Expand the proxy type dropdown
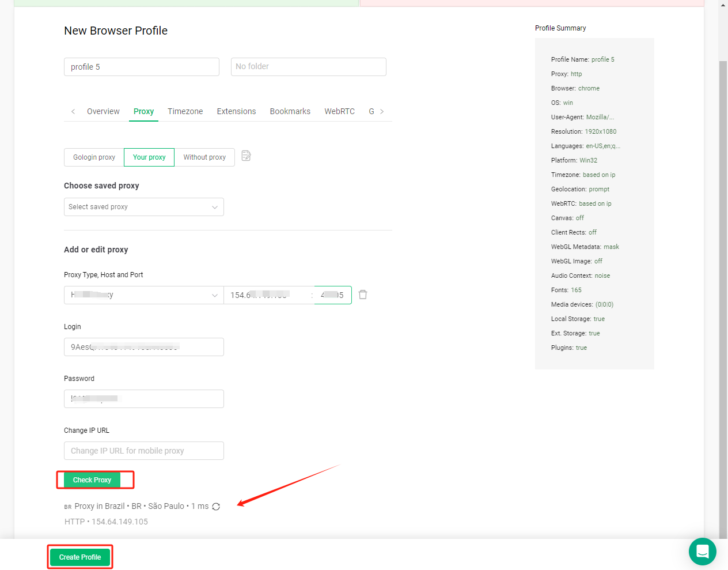Screen dimensions: 728x570 [143, 295]
